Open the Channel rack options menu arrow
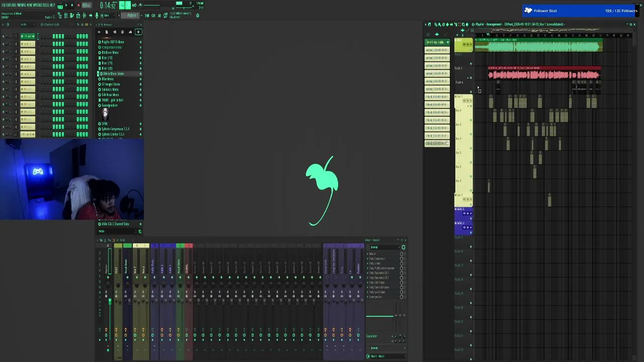Viewport: 644px width, 362px height. pyautogui.click(x=3, y=24)
